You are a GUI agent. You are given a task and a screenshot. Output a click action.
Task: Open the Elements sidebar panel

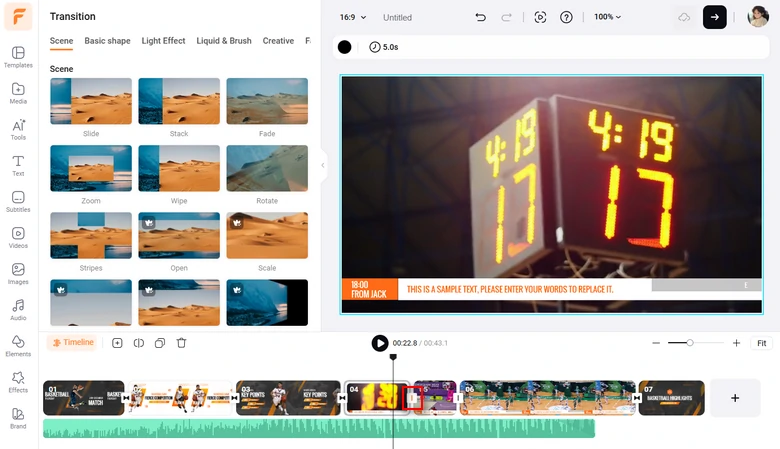pyautogui.click(x=18, y=346)
